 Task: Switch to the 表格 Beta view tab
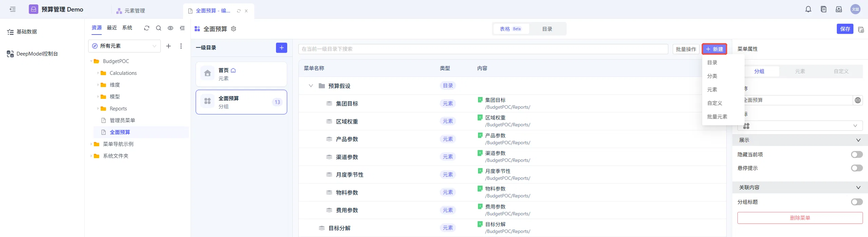coord(511,29)
